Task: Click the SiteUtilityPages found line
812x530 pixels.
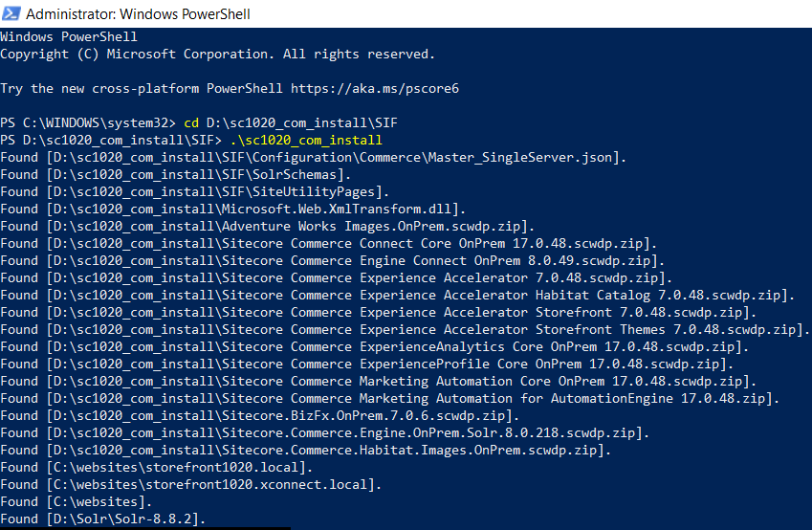Action: tap(191, 191)
